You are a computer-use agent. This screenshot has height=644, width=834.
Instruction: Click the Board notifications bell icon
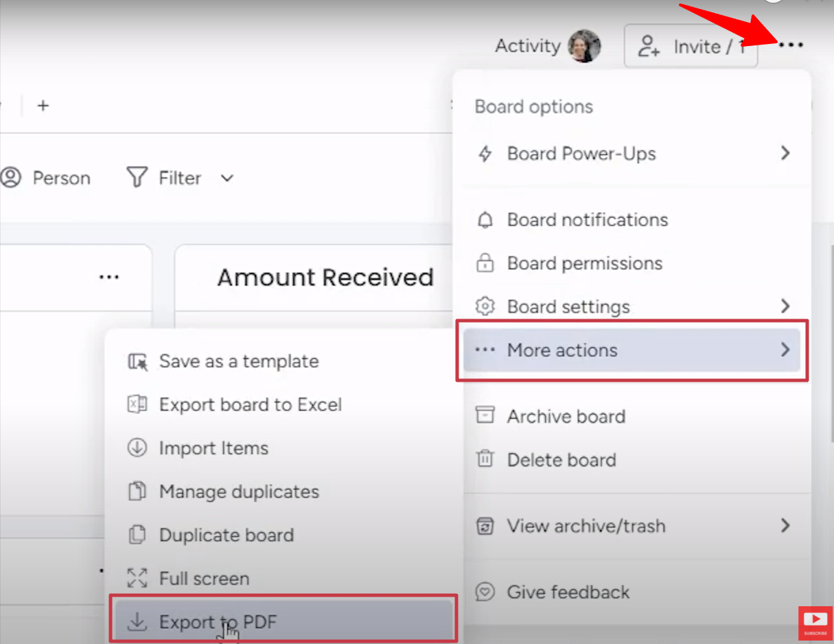[x=485, y=220]
